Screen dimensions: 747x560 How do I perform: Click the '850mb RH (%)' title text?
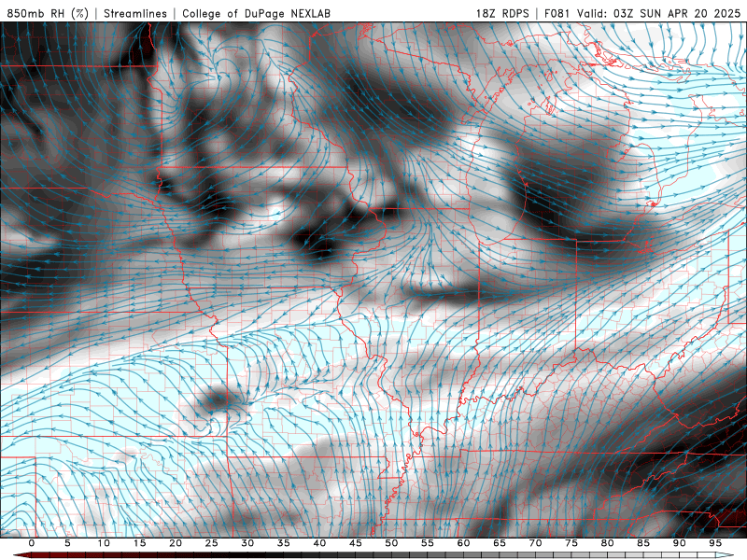[48, 13]
